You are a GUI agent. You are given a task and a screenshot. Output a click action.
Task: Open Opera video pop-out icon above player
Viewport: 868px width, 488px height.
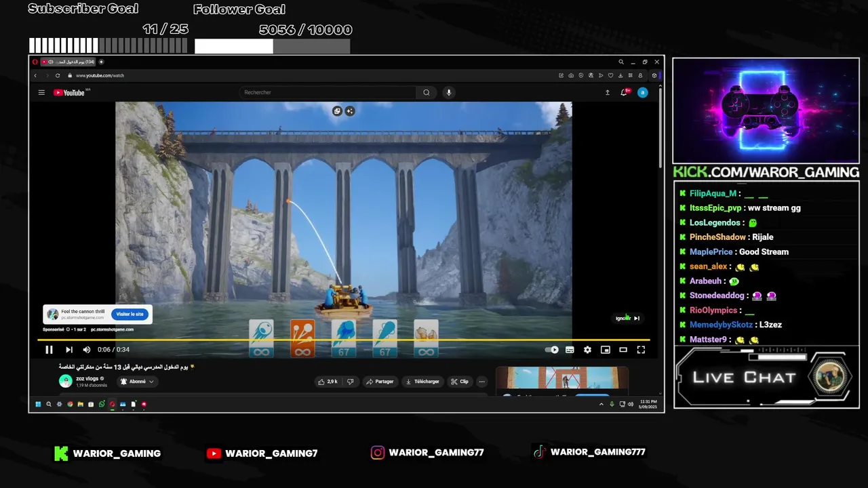(337, 111)
